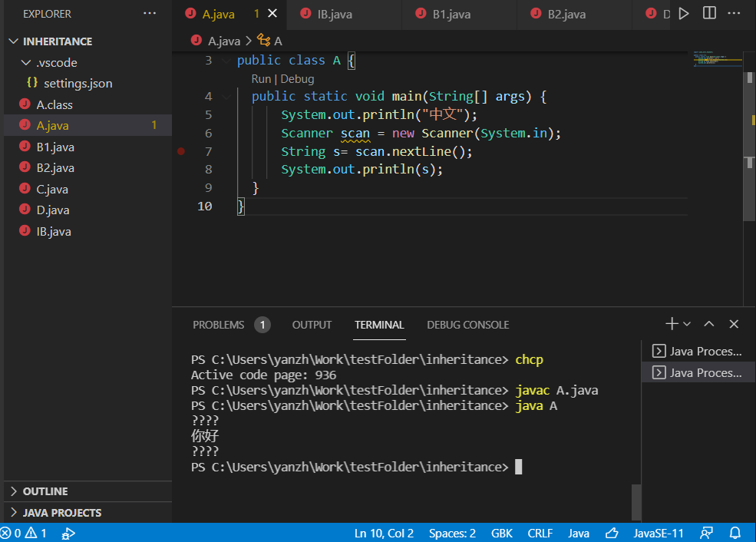Click A.java in the breadcrumb
This screenshot has height=542, width=756.
(x=223, y=41)
